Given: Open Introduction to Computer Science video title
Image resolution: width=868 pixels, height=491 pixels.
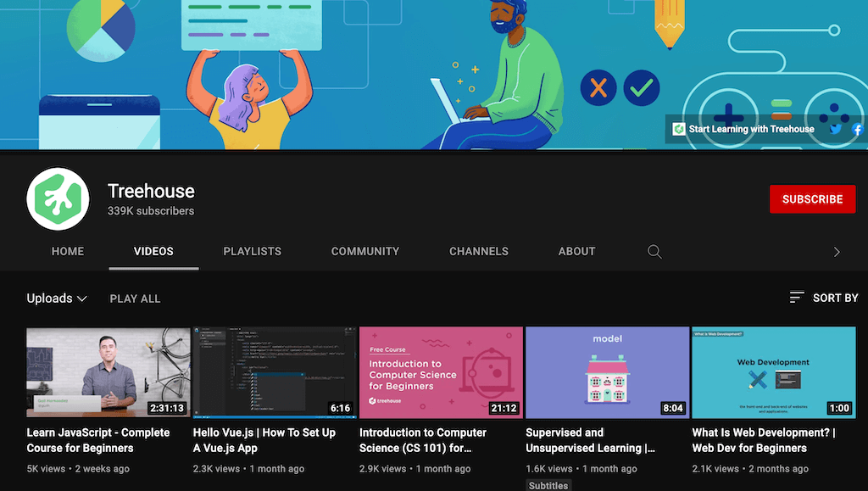Looking at the screenshot, I should [423, 440].
